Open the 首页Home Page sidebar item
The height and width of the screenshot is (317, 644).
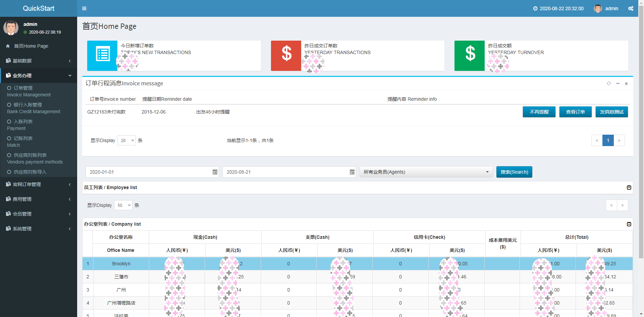click(x=31, y=46)
